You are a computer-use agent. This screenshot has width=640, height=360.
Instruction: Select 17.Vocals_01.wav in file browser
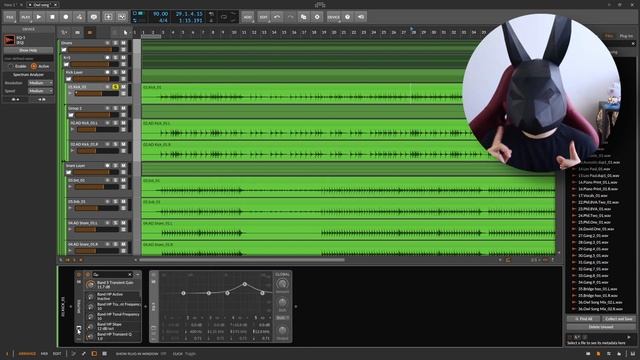coord(595,196)
